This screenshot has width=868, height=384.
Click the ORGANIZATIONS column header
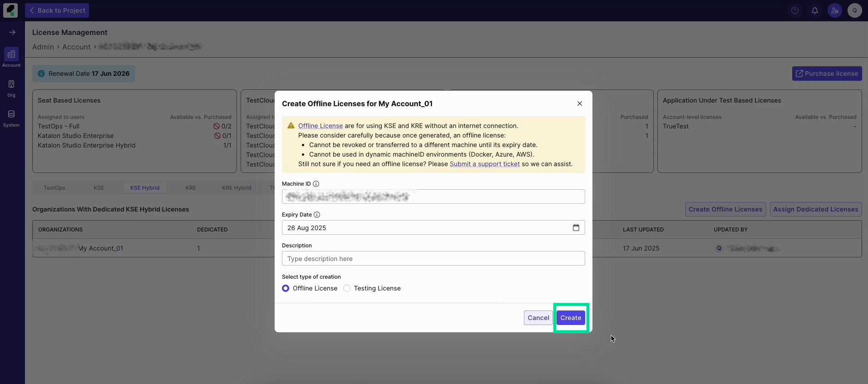pos(60,230)
